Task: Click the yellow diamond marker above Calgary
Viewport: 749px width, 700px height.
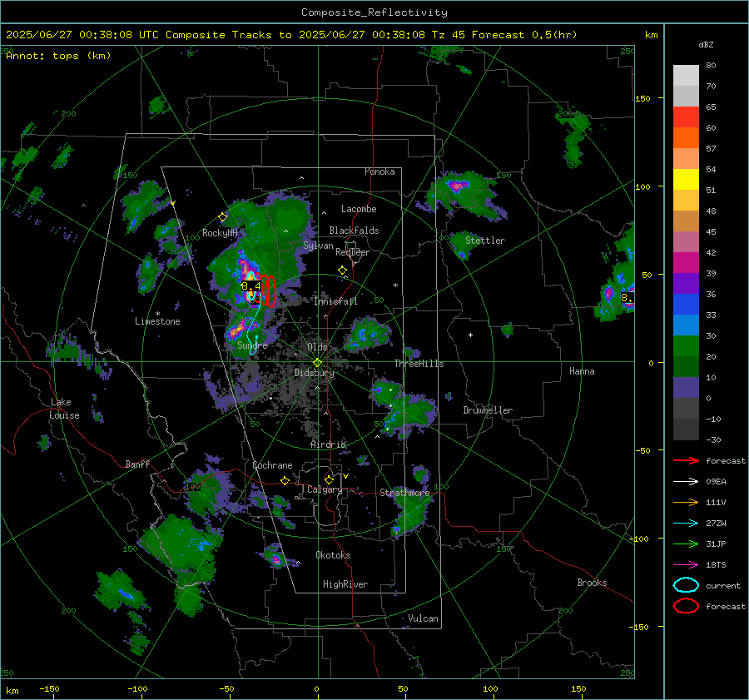Action: tap(329, 479)
